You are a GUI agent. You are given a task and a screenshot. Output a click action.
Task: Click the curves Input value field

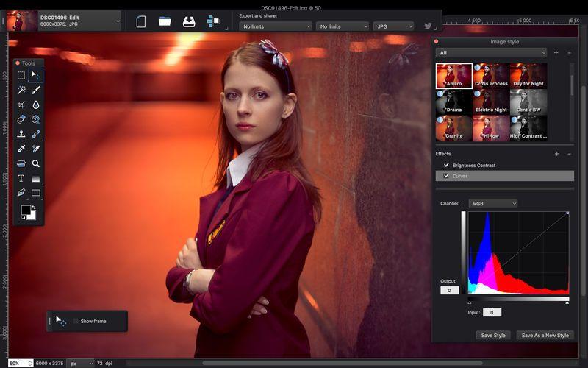tap(492, 313)
